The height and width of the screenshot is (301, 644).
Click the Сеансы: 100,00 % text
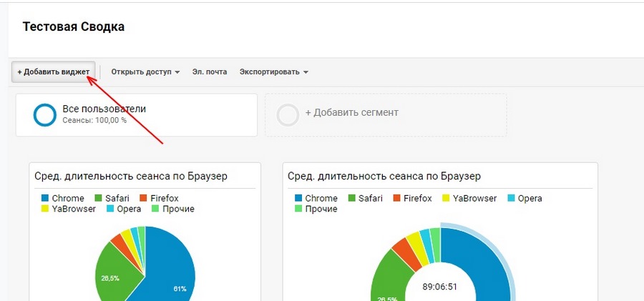[x=94, y=121]
